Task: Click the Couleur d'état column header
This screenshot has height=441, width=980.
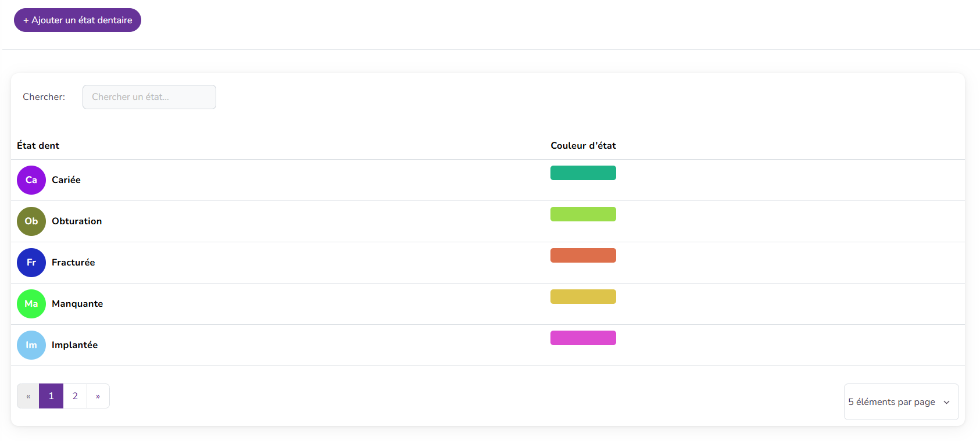Action: coord(583,146)
